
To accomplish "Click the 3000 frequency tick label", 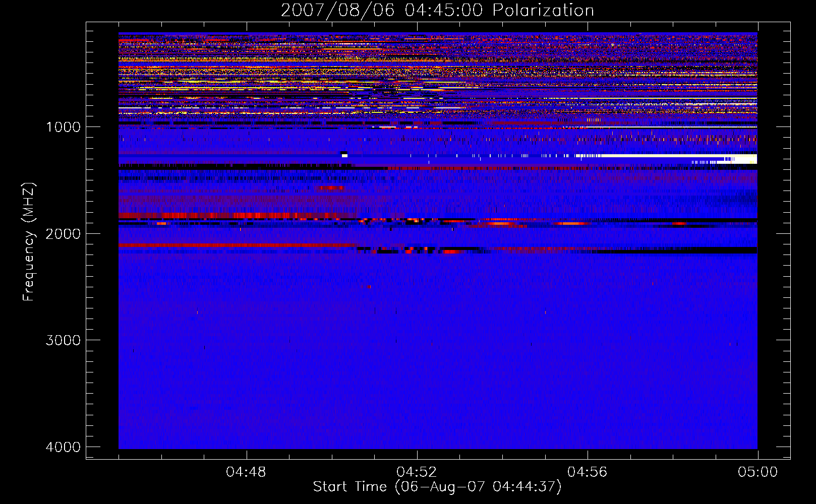I will tap(63, 340).
